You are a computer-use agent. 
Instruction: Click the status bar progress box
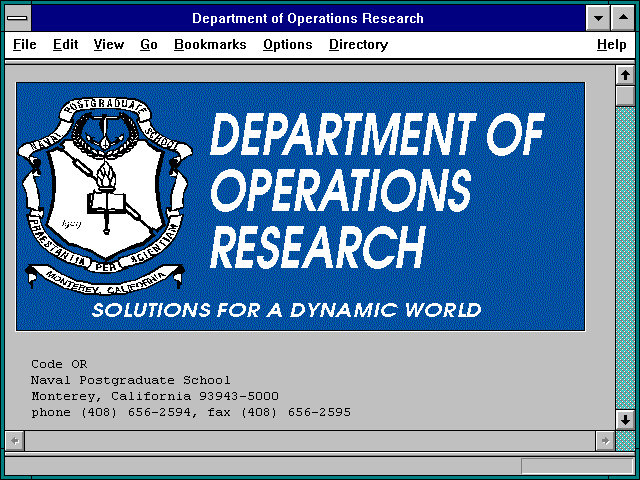[577, 466]
